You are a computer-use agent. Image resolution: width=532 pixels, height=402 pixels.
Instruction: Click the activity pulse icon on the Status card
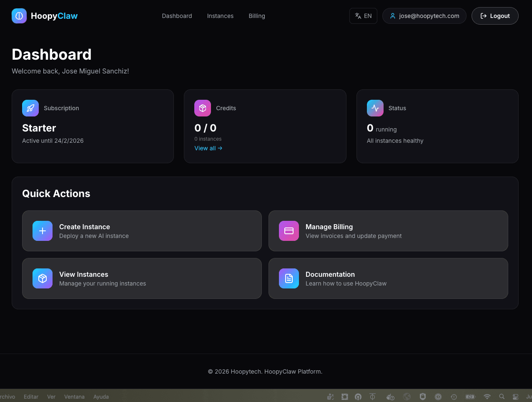(x=375, y=108)
